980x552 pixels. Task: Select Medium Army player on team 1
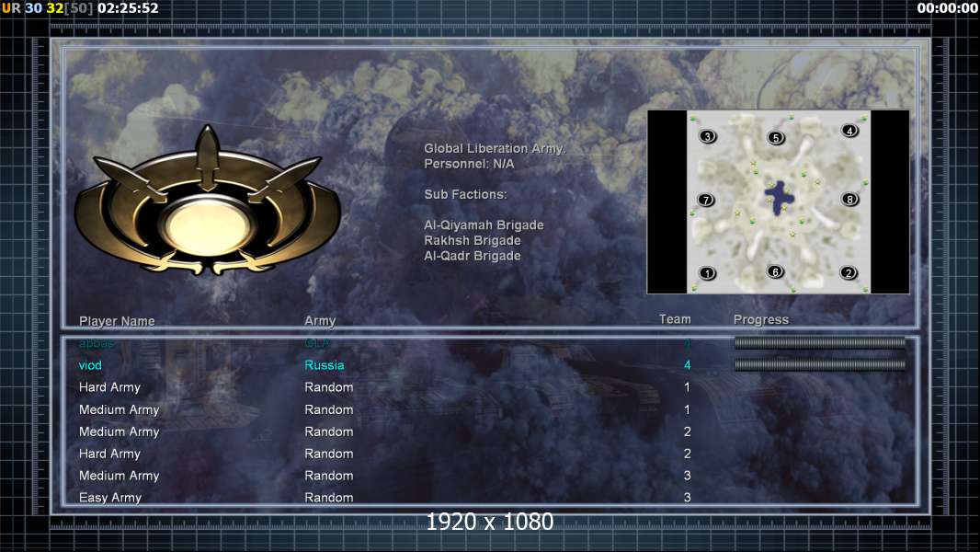click(x=119, y=410)
